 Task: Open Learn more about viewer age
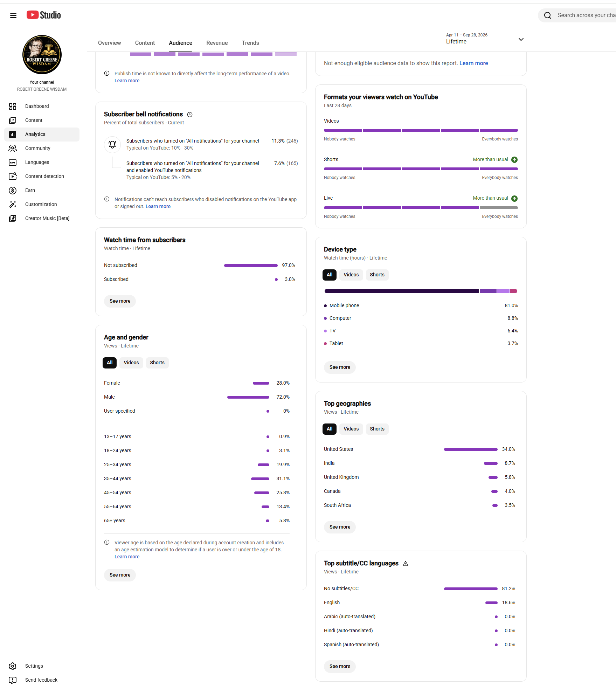(x=127, y=557)
